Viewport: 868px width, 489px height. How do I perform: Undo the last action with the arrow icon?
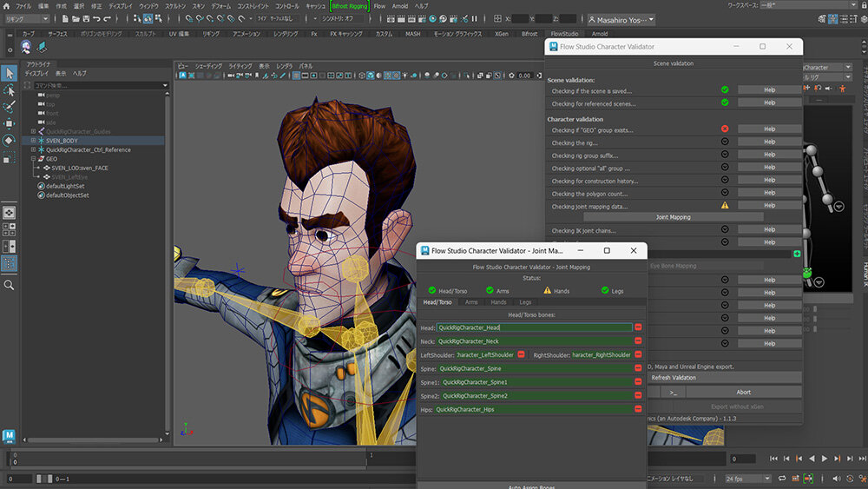pos(97,19)
